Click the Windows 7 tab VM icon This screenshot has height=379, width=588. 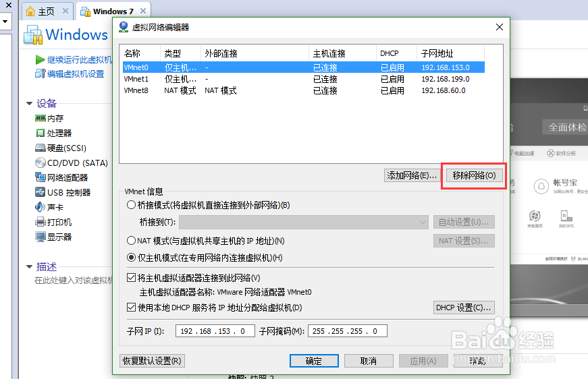pyautogui.click(x=86, y=11)
